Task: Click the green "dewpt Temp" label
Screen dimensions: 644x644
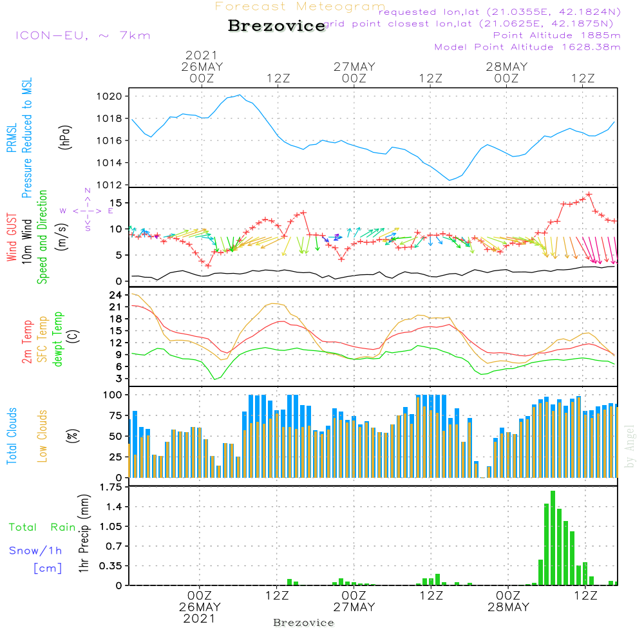Action: (58, 339)
